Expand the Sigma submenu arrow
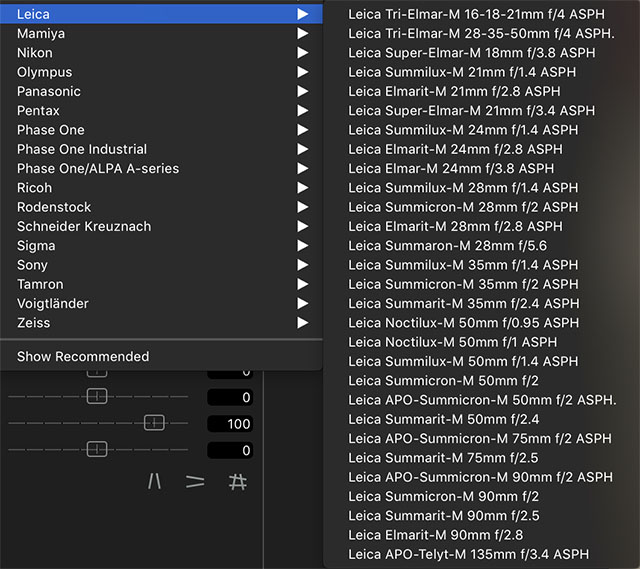The image size is (640, 569). tap(302, 245)
